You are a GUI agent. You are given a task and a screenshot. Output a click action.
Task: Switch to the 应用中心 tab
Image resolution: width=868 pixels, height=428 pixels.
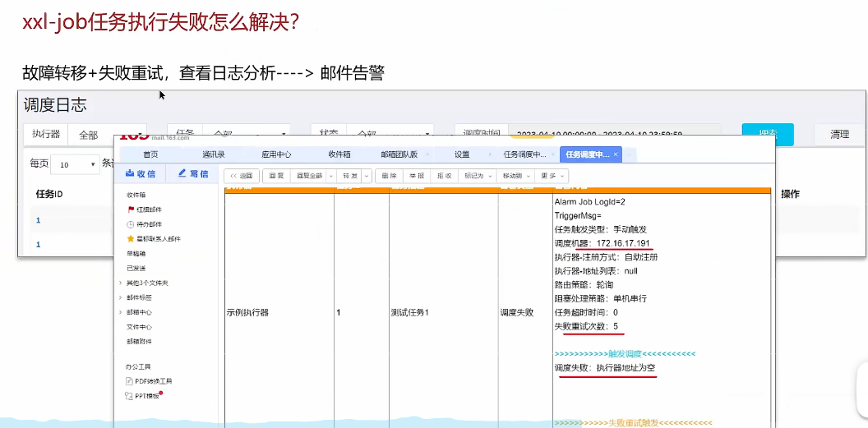tap(276, 154)
